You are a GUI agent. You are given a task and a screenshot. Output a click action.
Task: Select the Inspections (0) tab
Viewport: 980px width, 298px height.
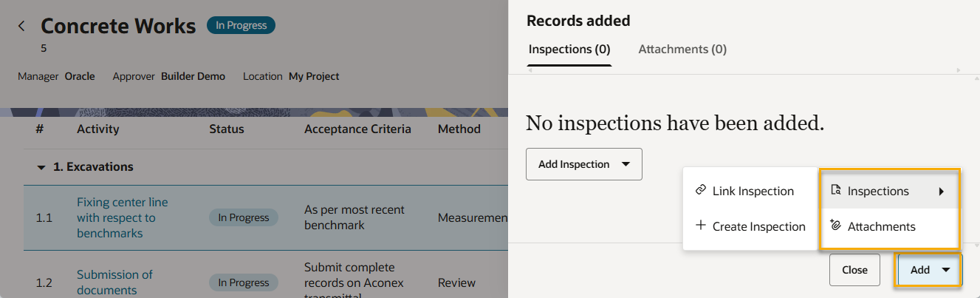coord(569,50)
